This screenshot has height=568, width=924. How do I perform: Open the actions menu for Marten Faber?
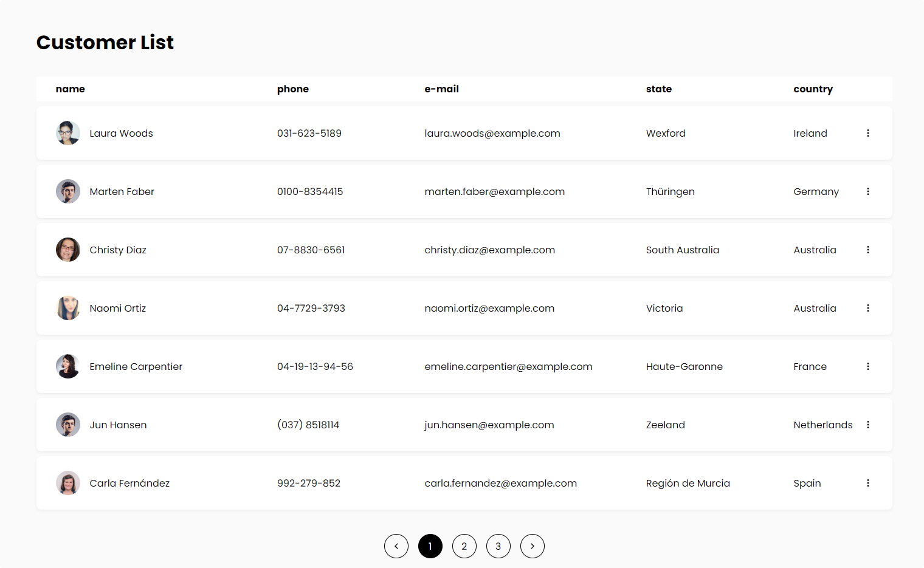[868, 191]
